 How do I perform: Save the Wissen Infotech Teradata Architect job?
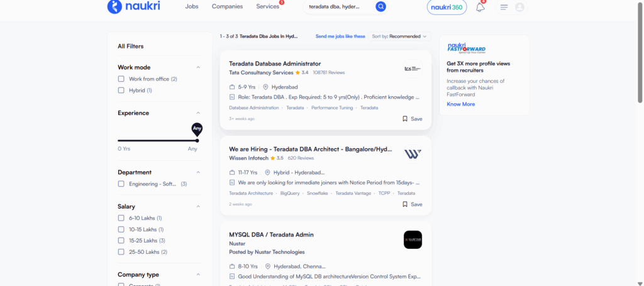pyautogui.click(x=412, y=204)
